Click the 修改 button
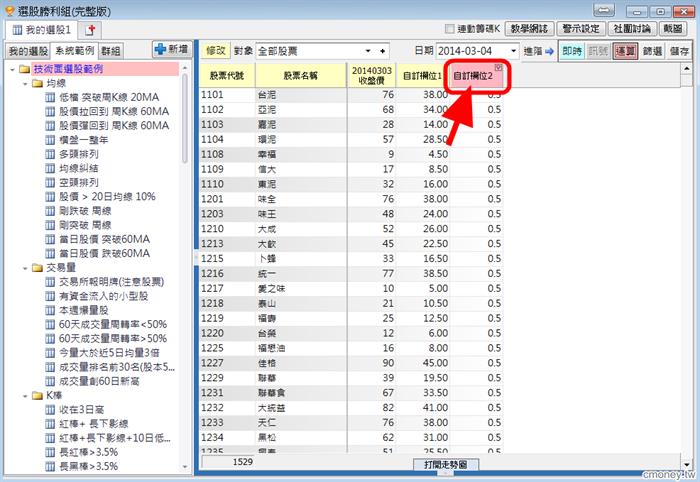This screenshot has width=700, height=482. (216, 51)
